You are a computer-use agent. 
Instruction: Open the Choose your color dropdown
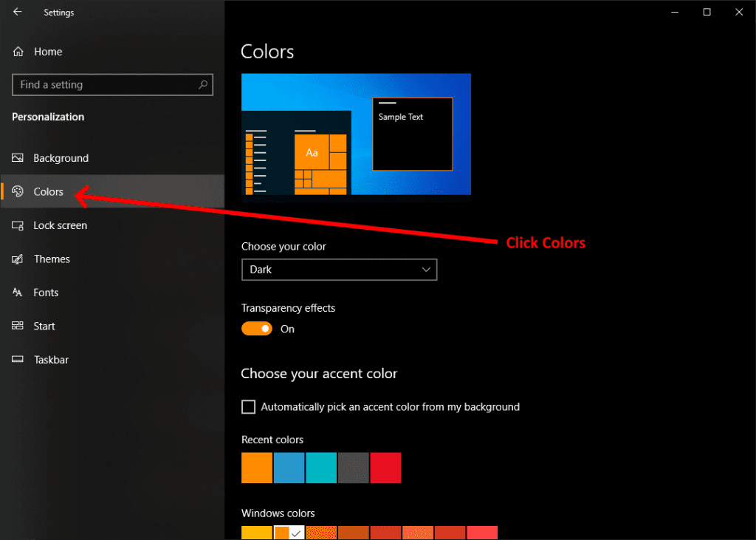point(339,269)
